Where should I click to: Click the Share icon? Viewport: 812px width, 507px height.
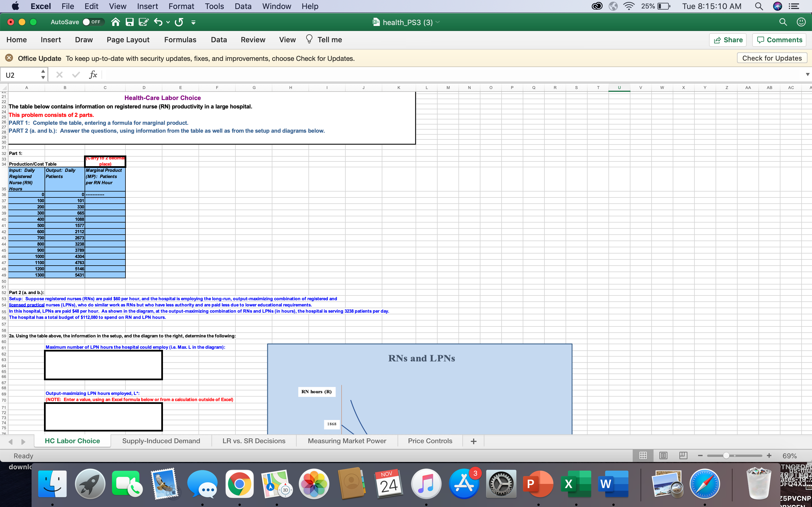coord(728,39)
